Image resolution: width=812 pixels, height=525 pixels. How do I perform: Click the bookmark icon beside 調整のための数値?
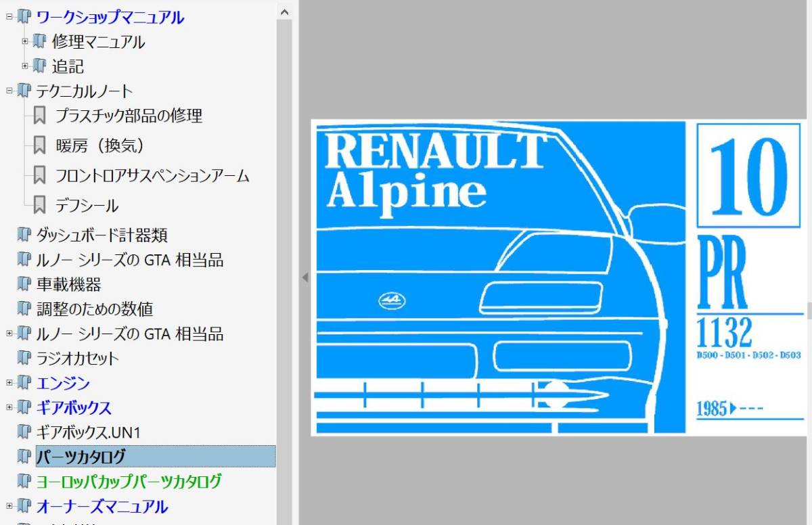point(24,309)
